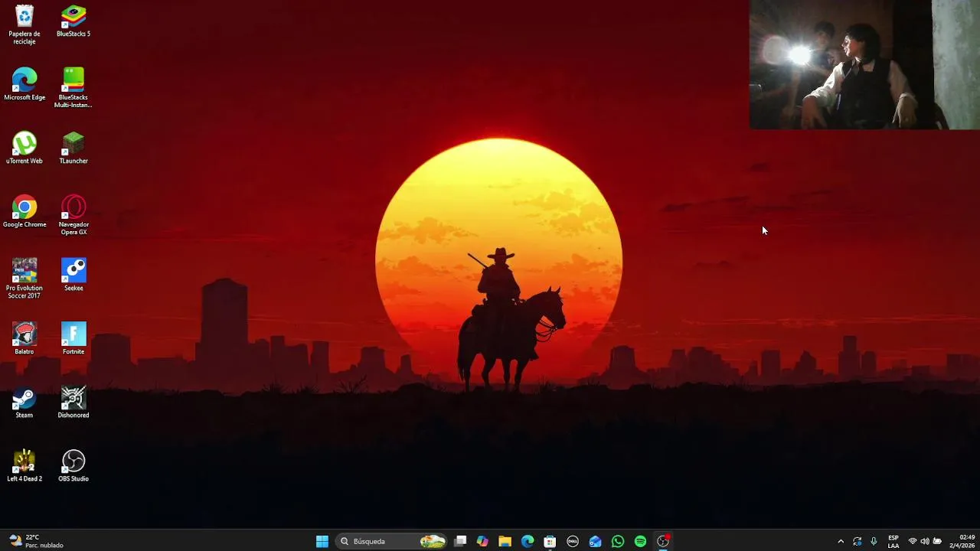
Task: Select Fortnite desktop icon
Action: (x=73, y=339)
